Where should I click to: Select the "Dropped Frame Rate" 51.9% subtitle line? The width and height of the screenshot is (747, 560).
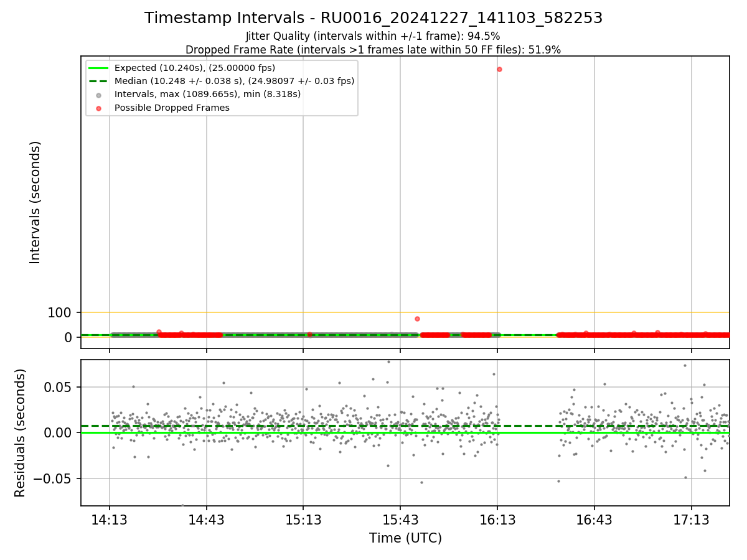[x=373, y=50]
